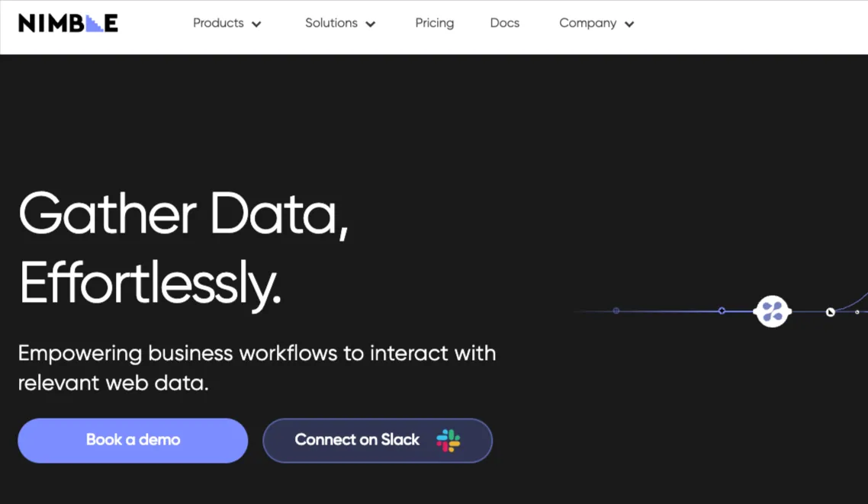Image resolution: width=868 pixels, height=504 pixels.
Task: Click the hollow circle marker on the line
Action: coord(722,311)
